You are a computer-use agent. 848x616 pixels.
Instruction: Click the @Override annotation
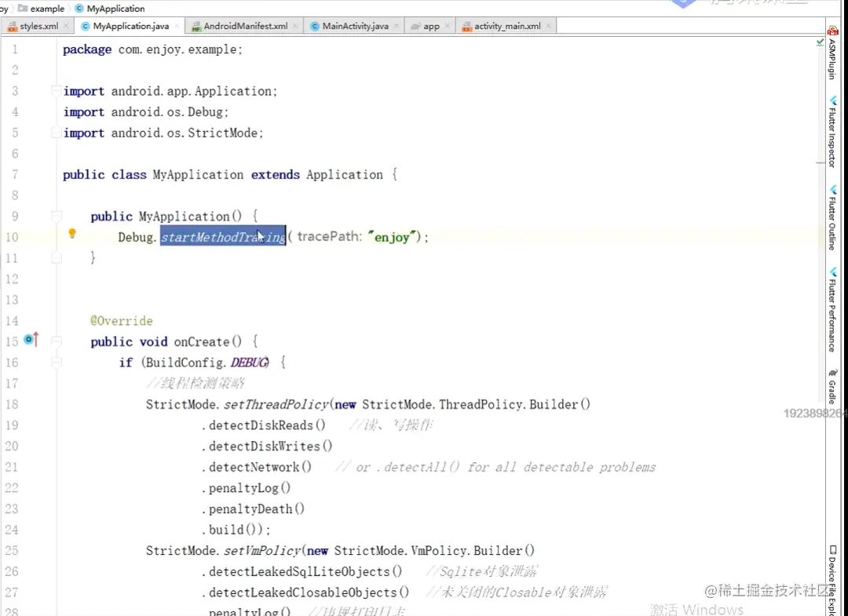pos(122,321)
